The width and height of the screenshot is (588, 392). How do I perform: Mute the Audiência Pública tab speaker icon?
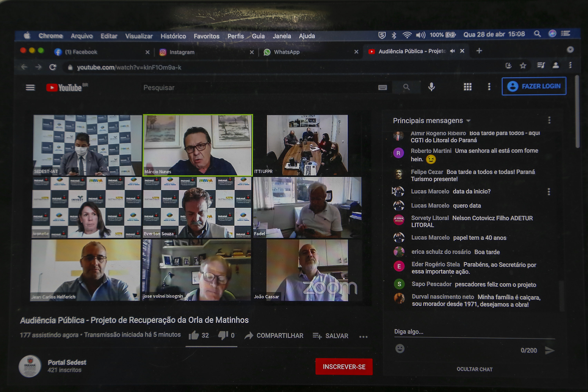click(x=452, y=51)
